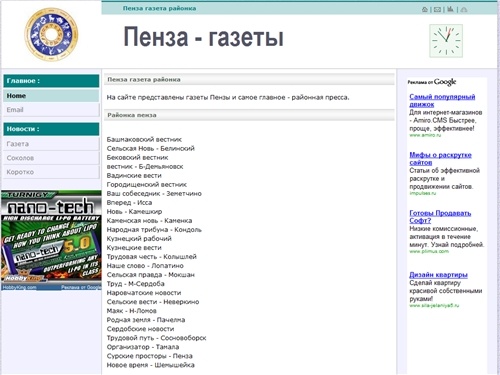This screenshot has width=500, height=375.
Task: Select Вперед - Исса entry
Action: tap(129, 202)
